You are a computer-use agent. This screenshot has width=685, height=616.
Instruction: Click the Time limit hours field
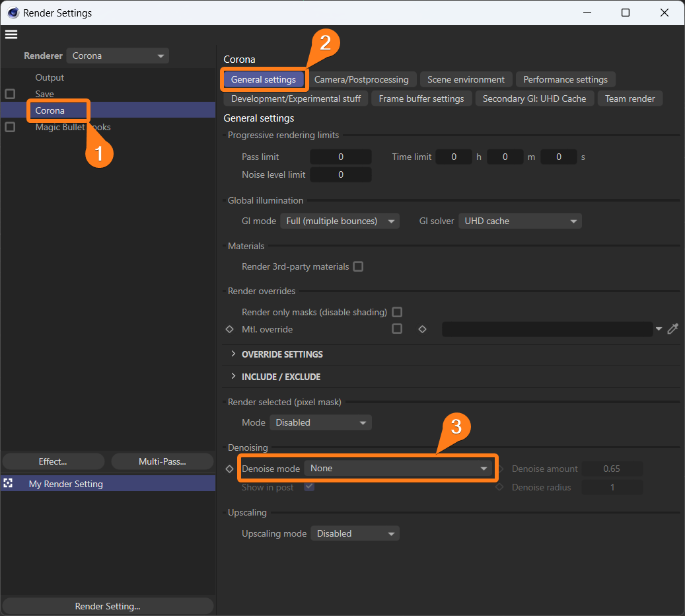pyautogui.click(x=454, y=157)
